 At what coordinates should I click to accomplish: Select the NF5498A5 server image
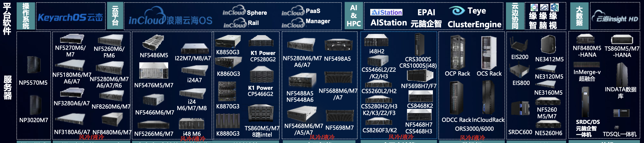338,45
